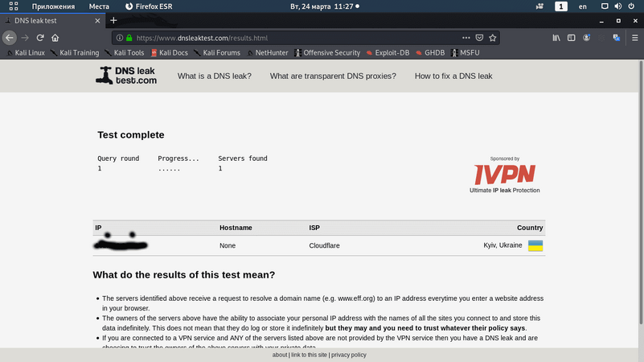Go back using the browser back arrow
644x362 pixels.
coord(10,38)
